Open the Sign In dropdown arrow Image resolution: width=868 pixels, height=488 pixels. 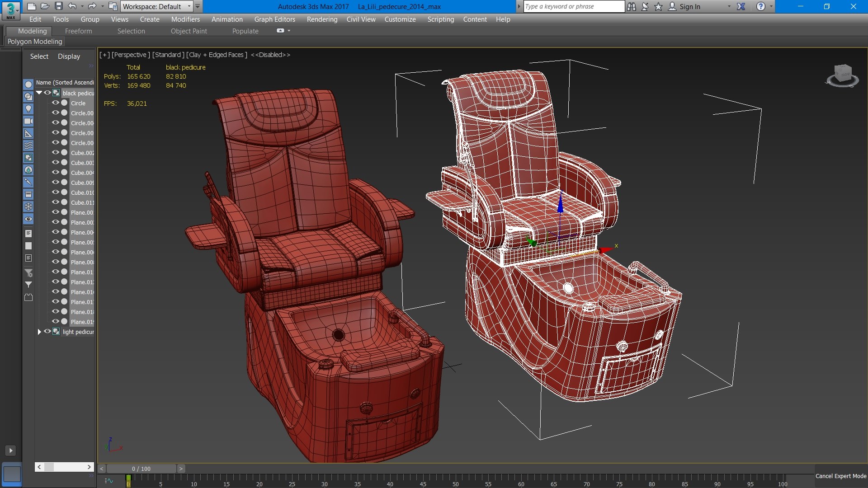click(x=729, y=6)
